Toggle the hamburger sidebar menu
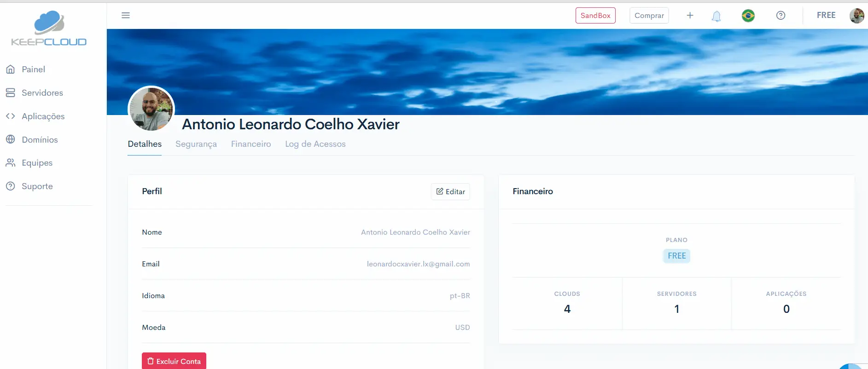Image resolution: width=868 pixels, height=369 pixels. point(126,15)
